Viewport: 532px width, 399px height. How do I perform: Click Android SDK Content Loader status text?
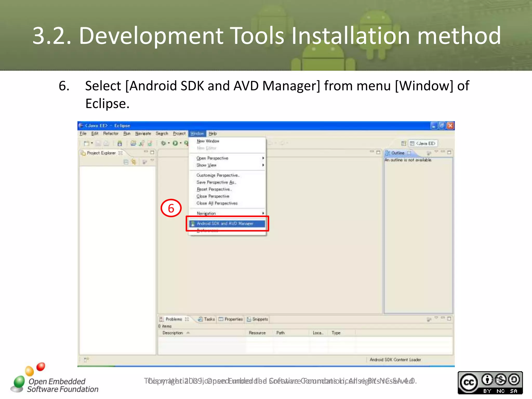click(395, 360)
